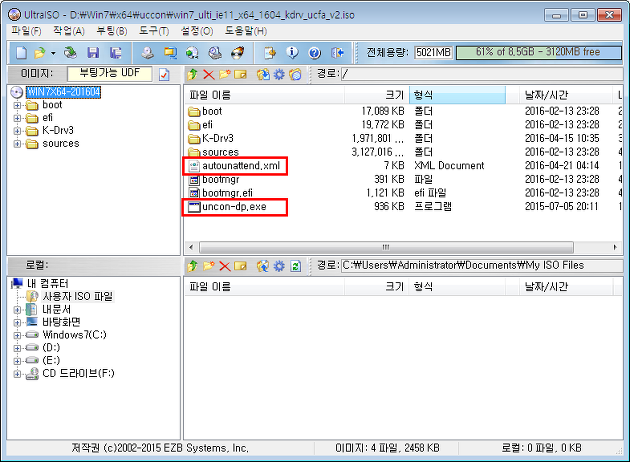Expand the CD 드라이브(F:) node
The width and height of the screenshot is (630, 462).
coord(17,374)
